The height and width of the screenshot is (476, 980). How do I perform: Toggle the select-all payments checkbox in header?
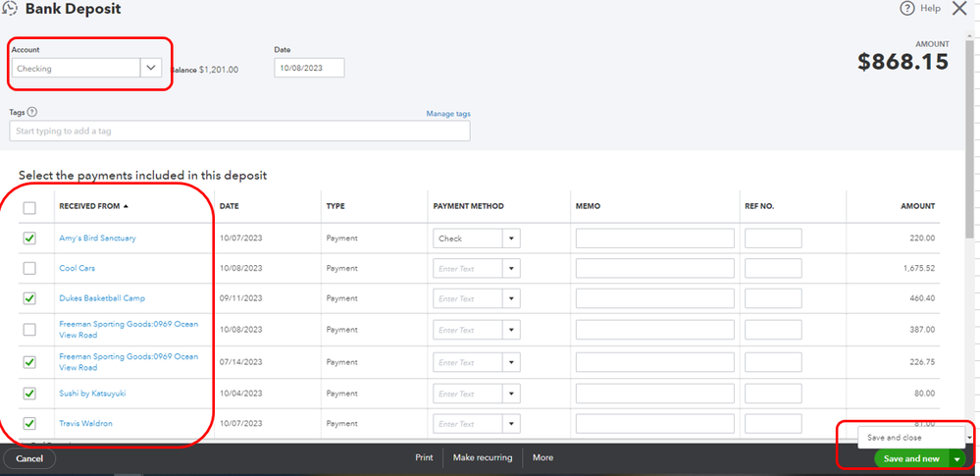(29, 208)
